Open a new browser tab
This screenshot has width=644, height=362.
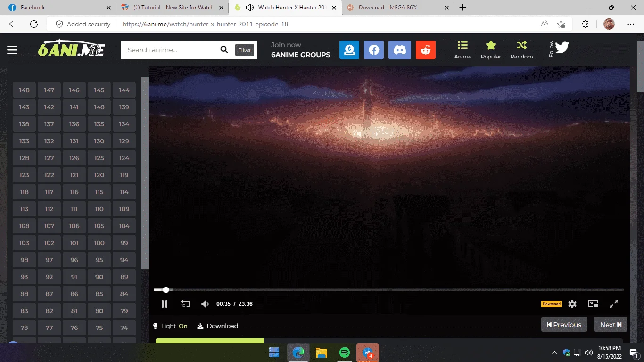click(x=462, y=8)
